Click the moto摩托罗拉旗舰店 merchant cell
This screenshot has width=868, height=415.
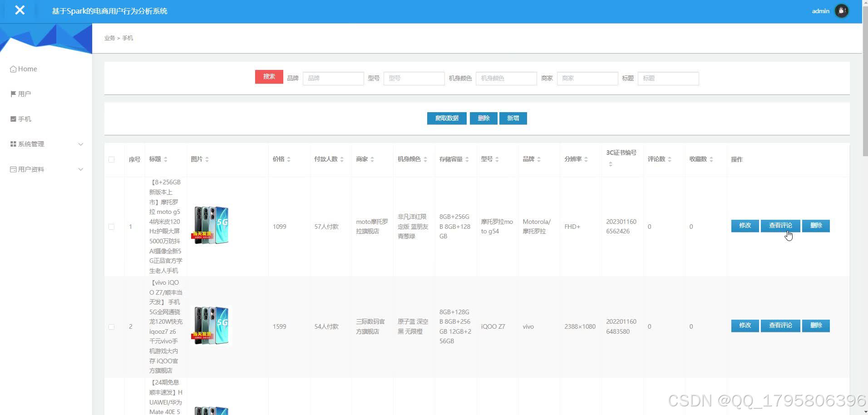[372, 227]
